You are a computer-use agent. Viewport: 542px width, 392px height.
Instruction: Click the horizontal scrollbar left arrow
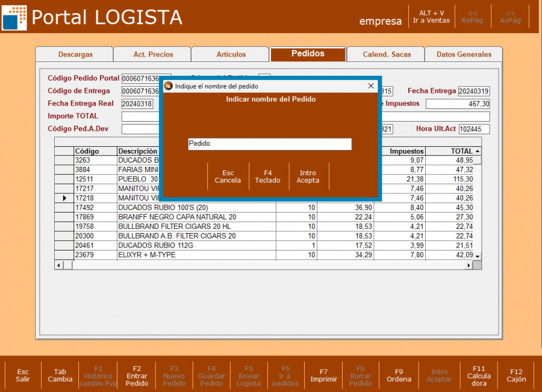(x=59, y=265)
